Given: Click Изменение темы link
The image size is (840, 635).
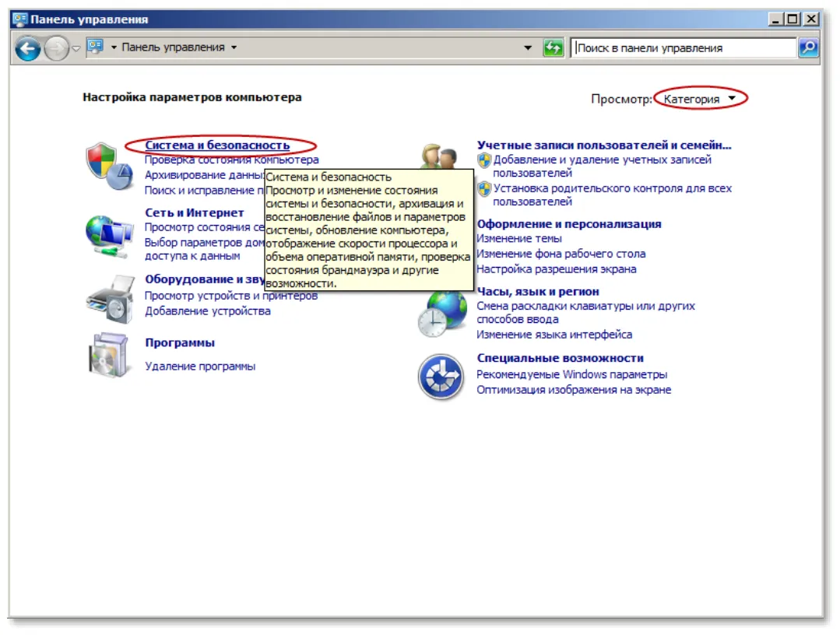Looking at the screenshot, I should pyautogui.click(x=519, y=238).
